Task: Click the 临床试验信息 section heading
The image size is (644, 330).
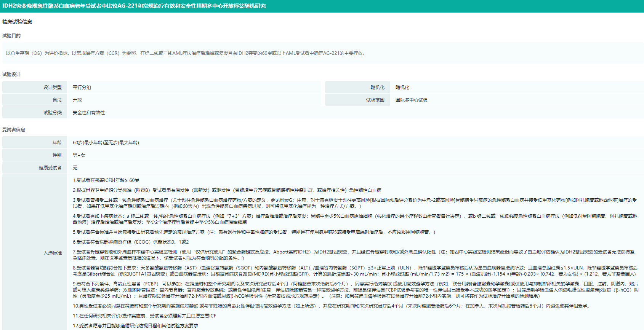Action: tap(17, 22)
